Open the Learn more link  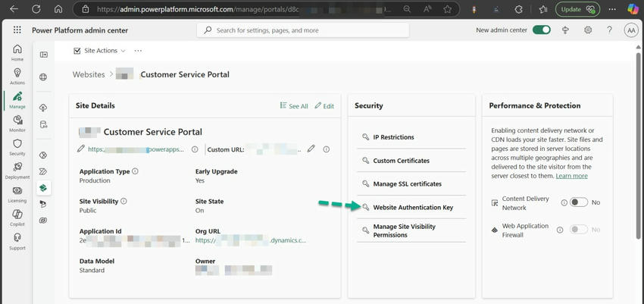(571, 176)
